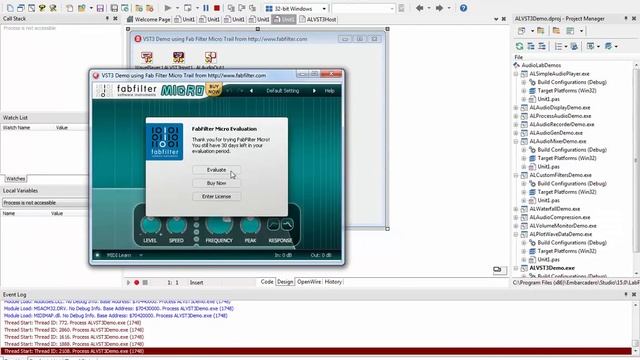This screenshot has width=640, height=360.
Task: Select the AudioLabDemos project group
Action: 541,65
